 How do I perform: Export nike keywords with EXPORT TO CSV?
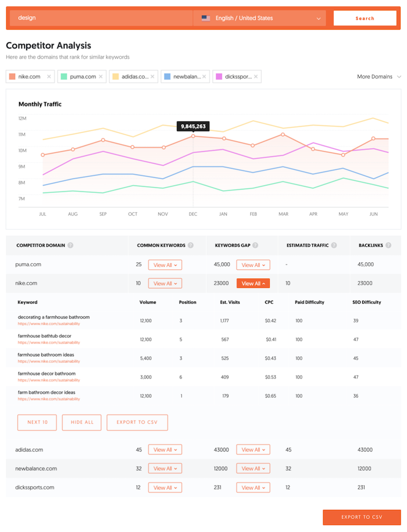(137, 423)
